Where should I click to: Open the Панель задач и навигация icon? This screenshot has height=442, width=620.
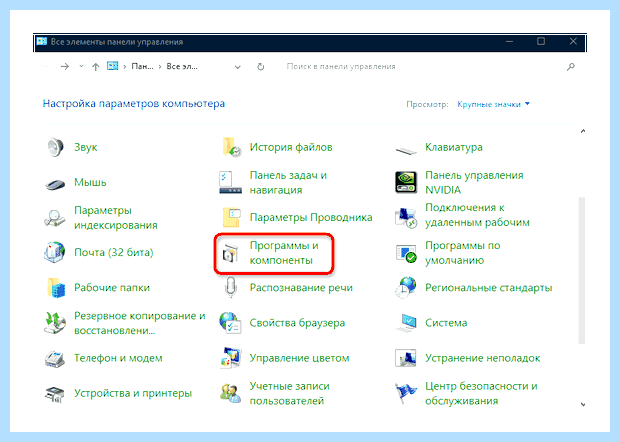(231, 182)
